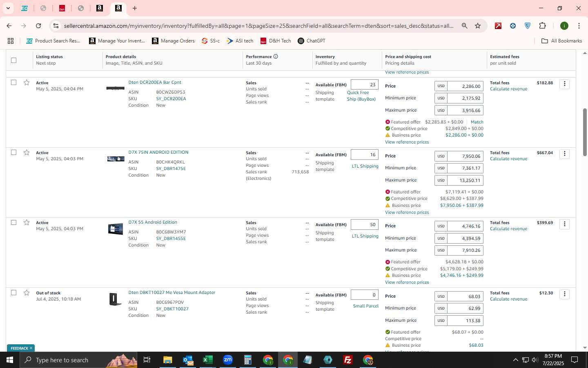
Task: Open the ASI tech bookmark
Action: point(240,41)
